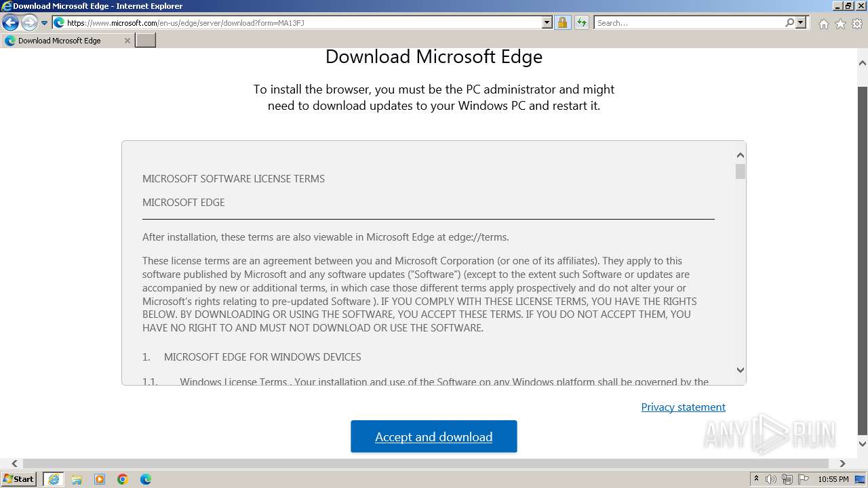868x488 pixels.
Task: Open the security lock report icon
Action: tap(562, 22)
